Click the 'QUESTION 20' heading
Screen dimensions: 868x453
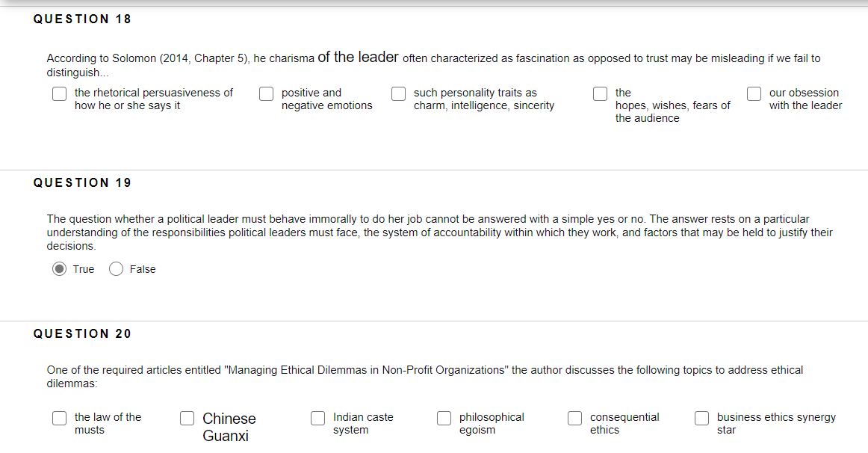82,333
